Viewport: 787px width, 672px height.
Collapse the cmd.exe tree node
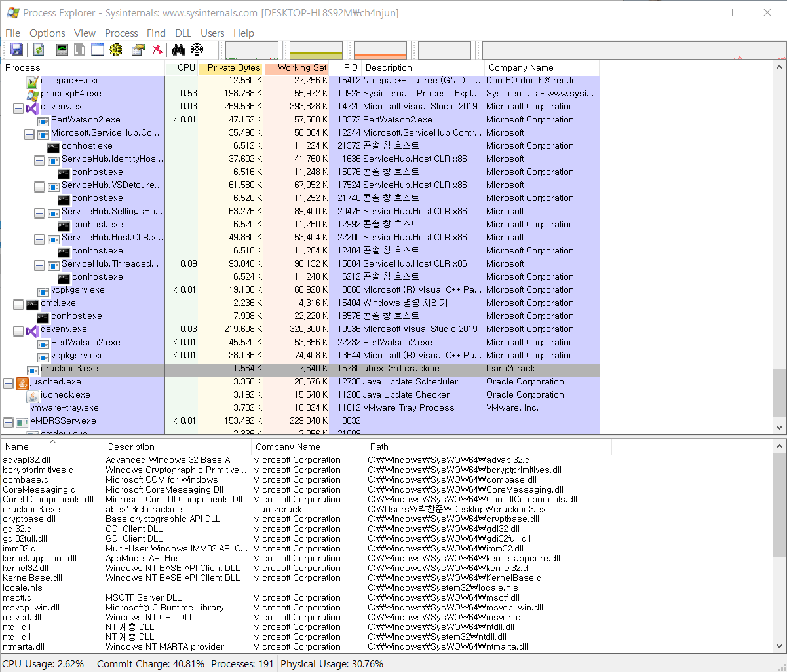tap(18, 305)
